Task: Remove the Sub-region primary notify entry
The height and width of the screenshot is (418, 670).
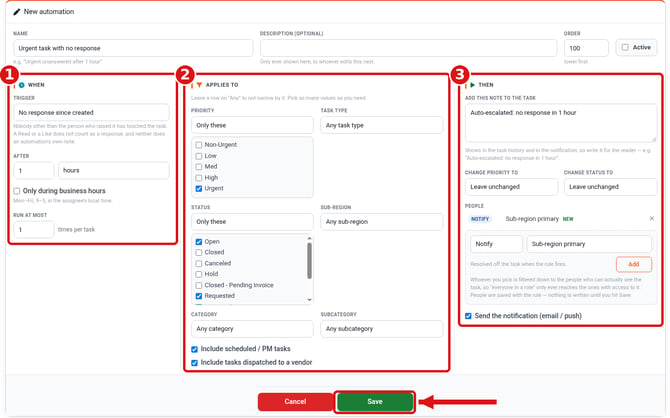Action: 652,218
